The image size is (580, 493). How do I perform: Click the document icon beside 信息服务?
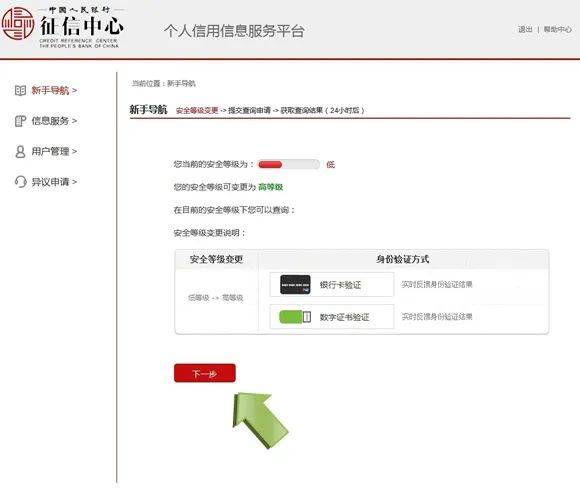pyautogui.click(x=20, y=121)
